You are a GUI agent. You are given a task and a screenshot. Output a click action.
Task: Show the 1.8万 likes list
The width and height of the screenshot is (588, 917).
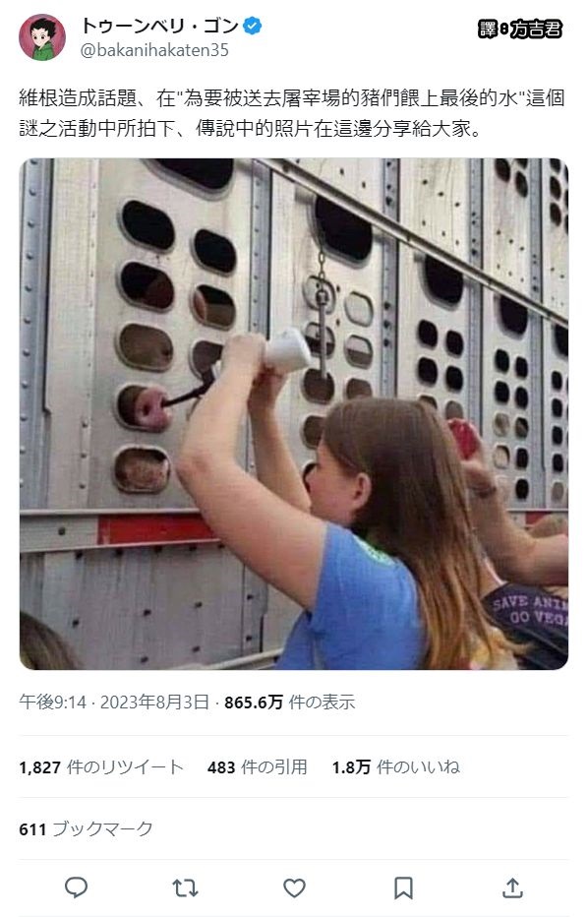pos(395,767)
